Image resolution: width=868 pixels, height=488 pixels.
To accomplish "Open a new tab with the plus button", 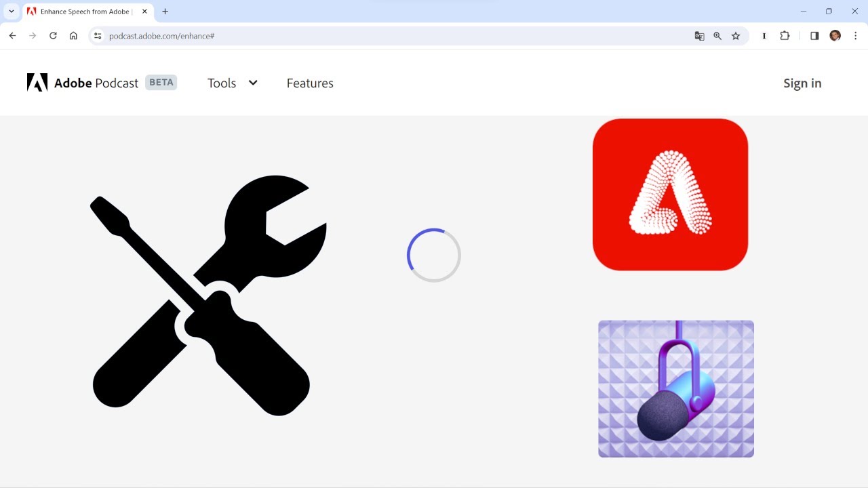I will coord(165,12).
